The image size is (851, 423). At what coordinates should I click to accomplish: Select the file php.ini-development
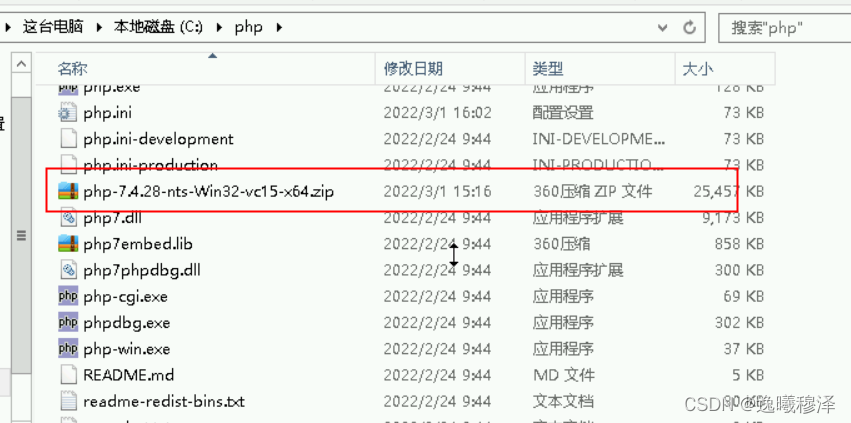(x=158, y=139)
